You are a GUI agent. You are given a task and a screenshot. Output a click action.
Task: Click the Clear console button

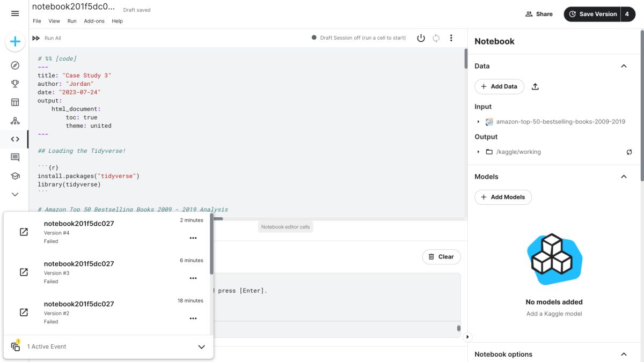pos(441,256)
